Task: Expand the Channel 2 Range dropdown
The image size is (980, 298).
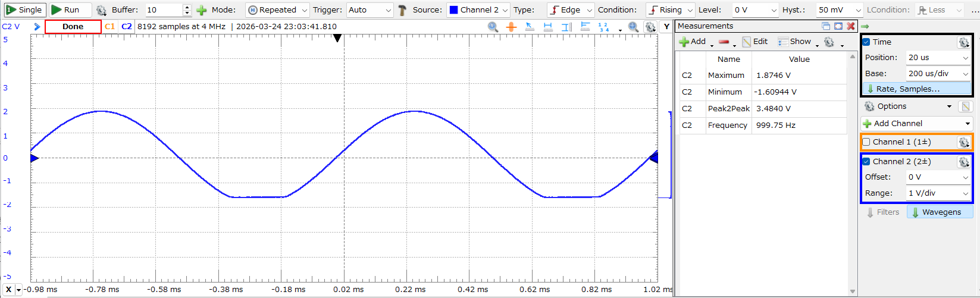Action: 938,193
